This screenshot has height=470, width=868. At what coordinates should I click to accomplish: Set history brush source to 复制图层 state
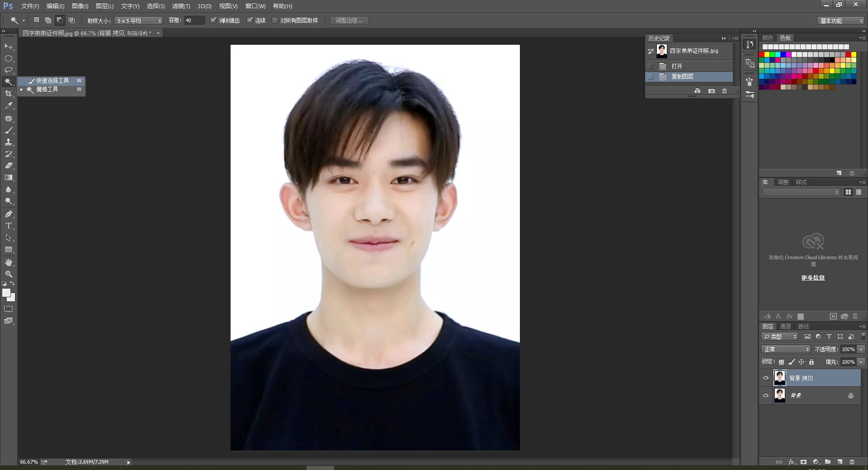tap(651, 77)
